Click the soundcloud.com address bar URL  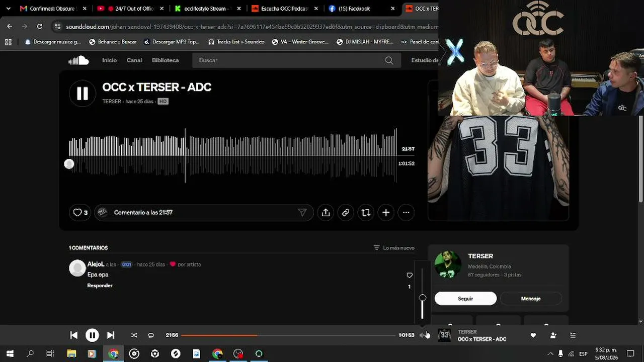252,27
